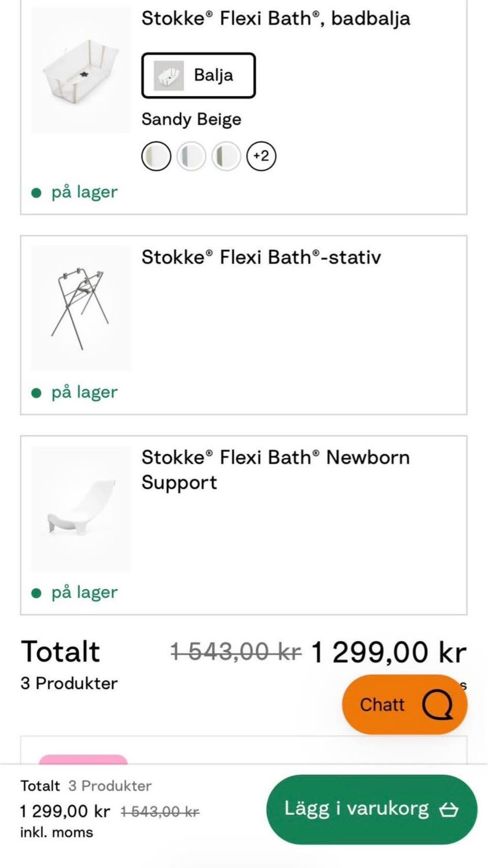Expand the +2 more colors option
Viewport: 488px width, 868px height.
[x=261, y=156]
